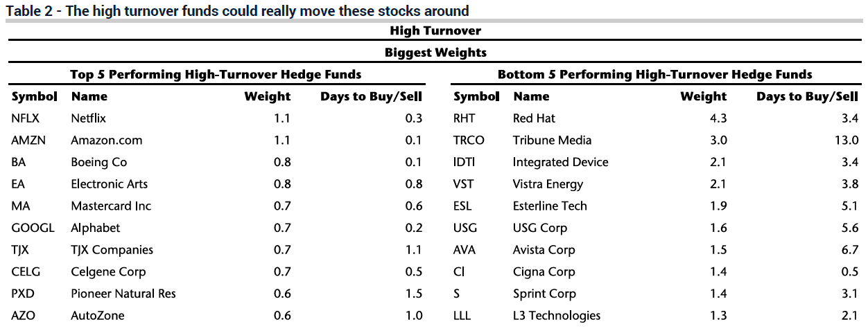Viewport: 868px width, 333px height.
Task: Click Avista Corp's 6.7 days value
Action: pyautogui.click(x=849, y=250)
